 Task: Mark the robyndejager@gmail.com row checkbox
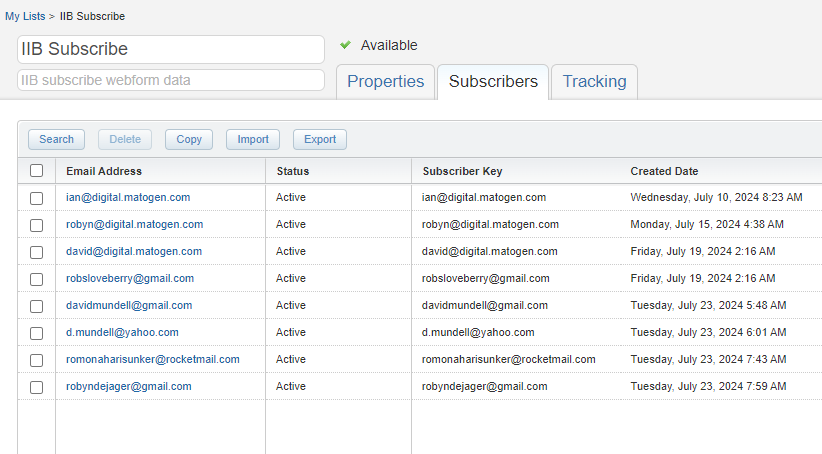pyautogui.click(x=37, y=387)
